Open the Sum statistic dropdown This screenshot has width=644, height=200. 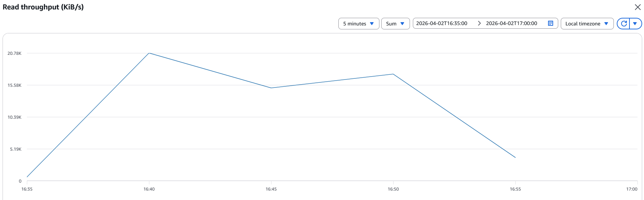click(395, 24)
